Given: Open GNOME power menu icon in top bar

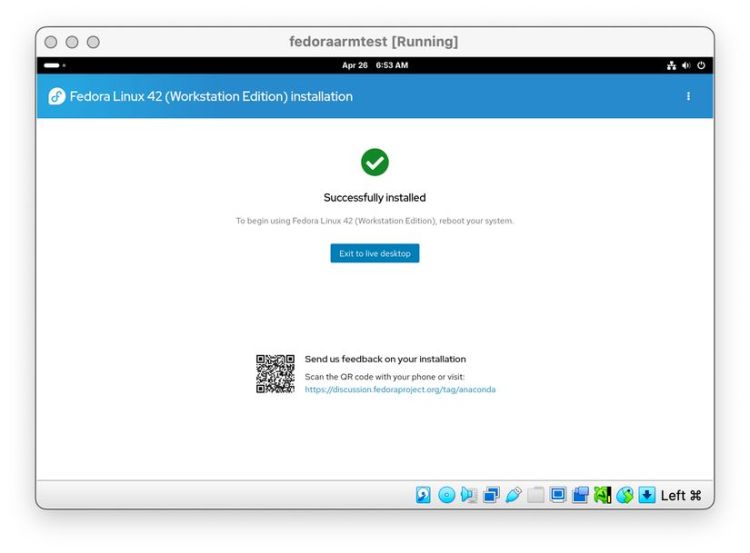Looking at the screenshot, I should [x=701, y=65].
